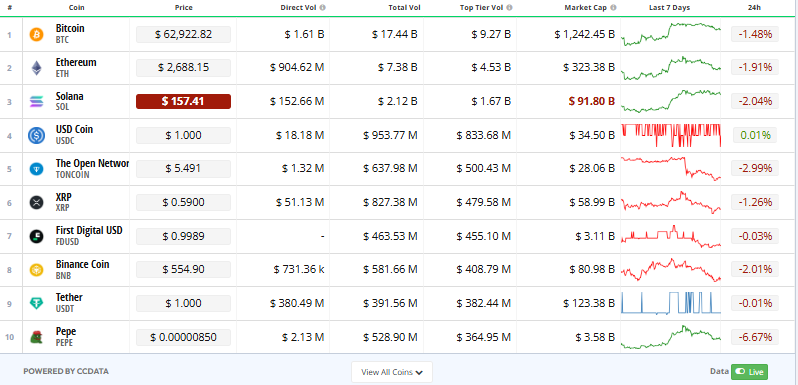Click the info icon beside Direct Vol
798x385 pixels.
[x=323, y=8]
